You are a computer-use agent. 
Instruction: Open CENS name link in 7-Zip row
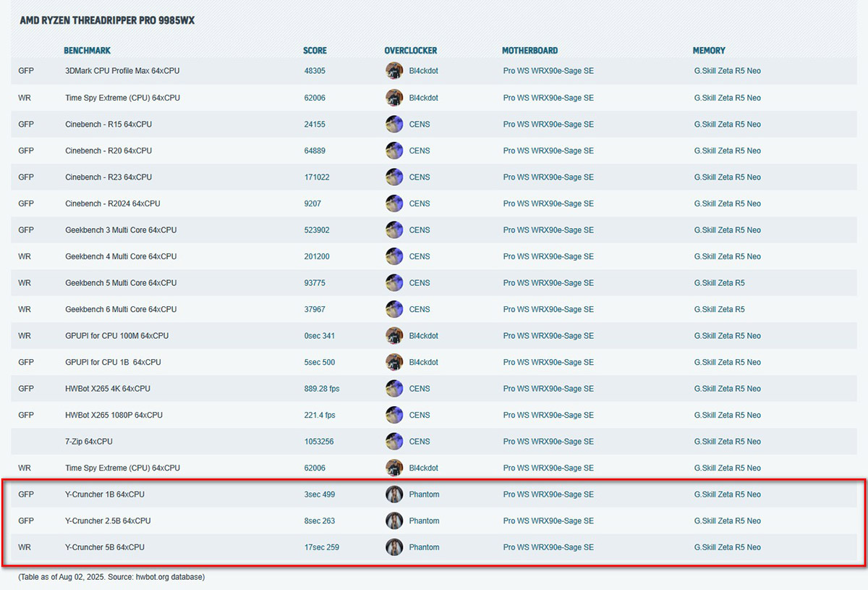(x=420, y=441)
